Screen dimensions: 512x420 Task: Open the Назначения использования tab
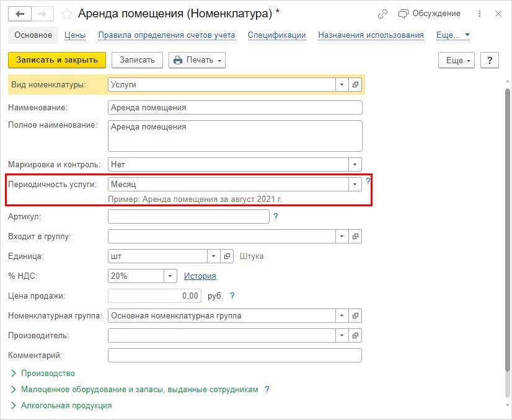[x=371, y=35]
